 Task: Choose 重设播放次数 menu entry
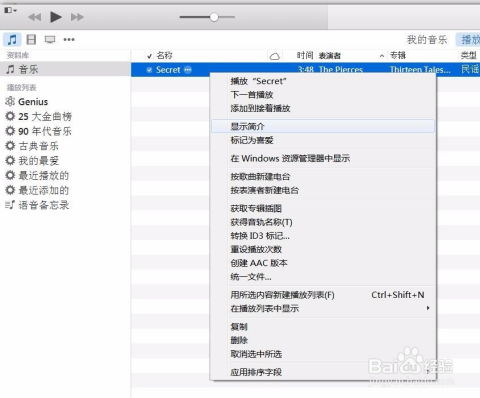[x=323, y=249]
